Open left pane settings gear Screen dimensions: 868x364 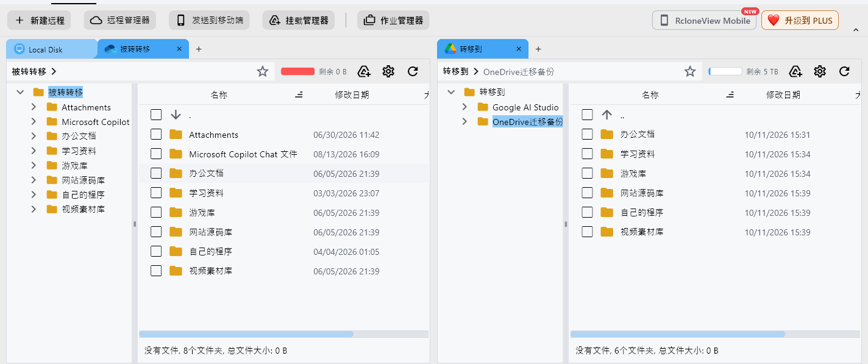tap(388, 71)
